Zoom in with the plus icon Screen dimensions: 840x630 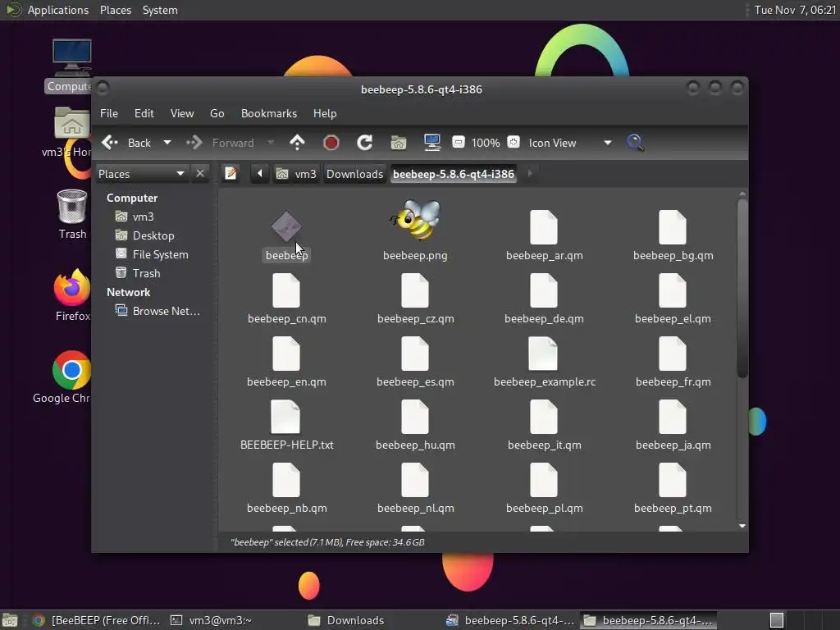[x=514, y=143]
